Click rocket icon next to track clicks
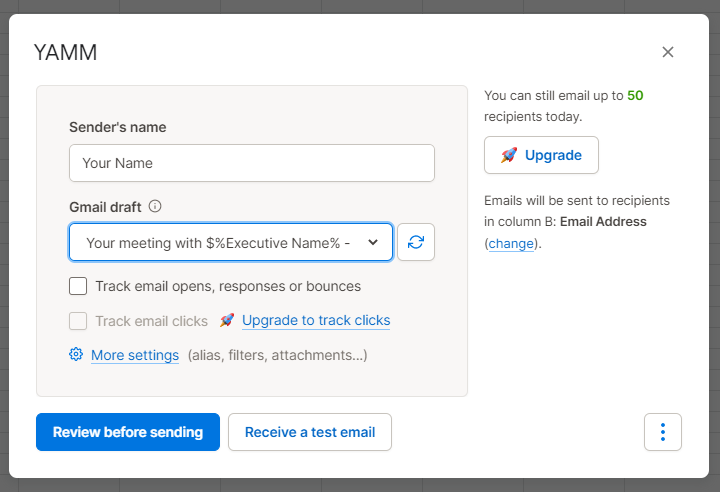The height and width of the screenshot is (492, 720). [x=227, y=320]
